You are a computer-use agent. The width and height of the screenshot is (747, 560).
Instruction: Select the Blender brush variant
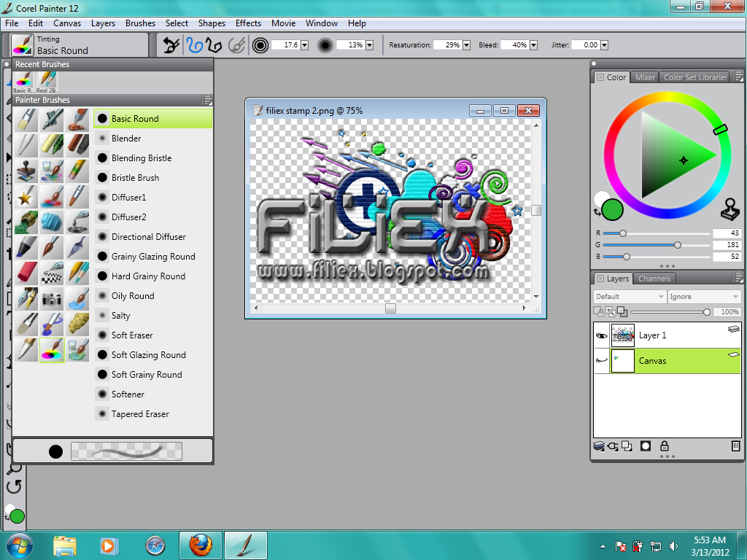point(153,139)
